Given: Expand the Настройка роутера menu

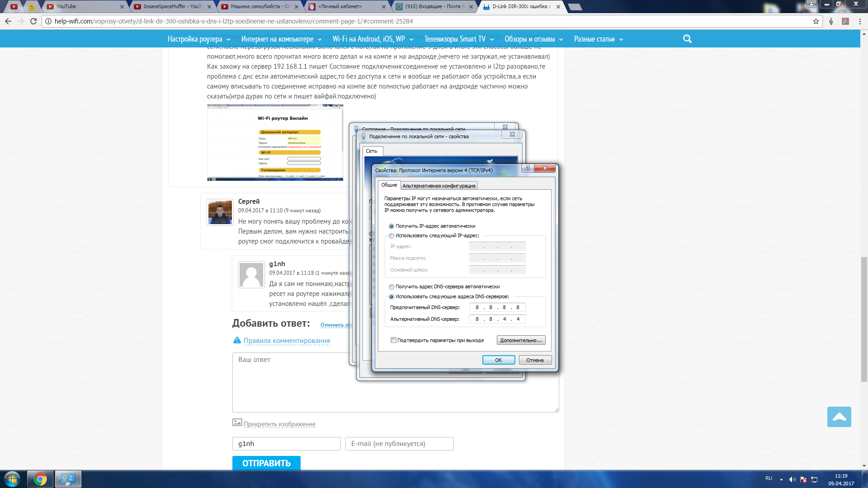Looking at the screenshot, I should 199,39.
